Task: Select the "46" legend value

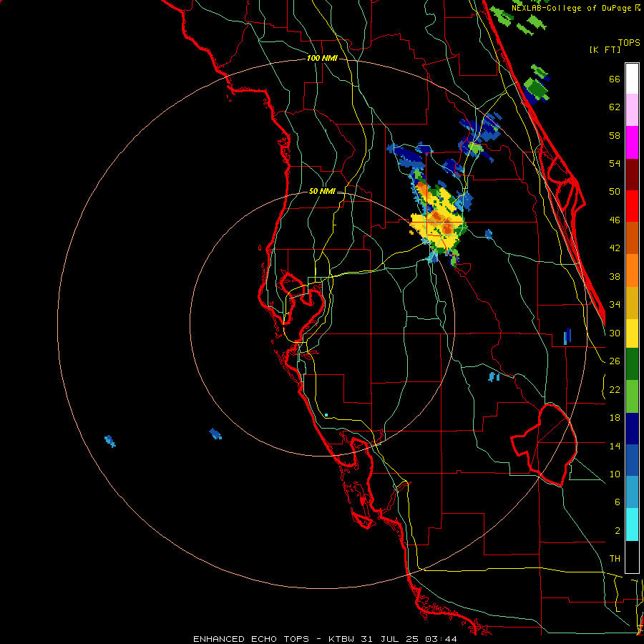Action: (x=615, y=220)
